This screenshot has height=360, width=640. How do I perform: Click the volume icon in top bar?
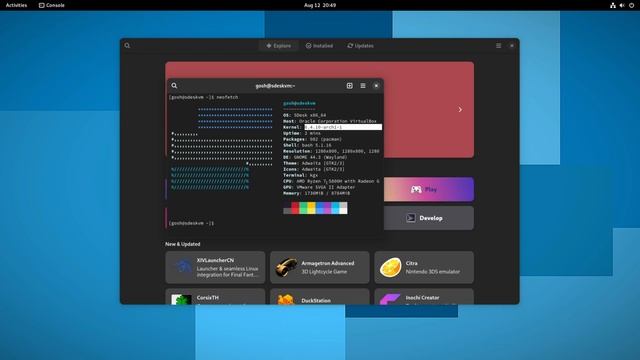(622, 5)
